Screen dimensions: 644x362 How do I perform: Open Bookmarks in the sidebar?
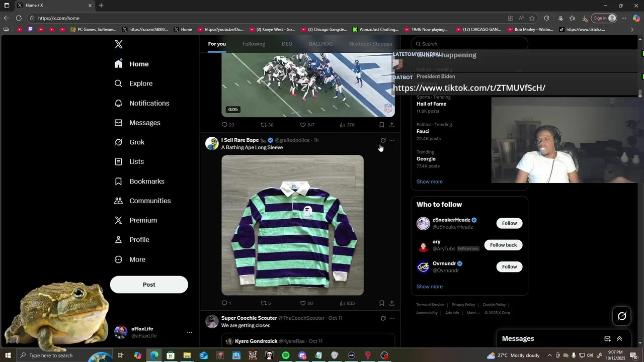point(140,181)
